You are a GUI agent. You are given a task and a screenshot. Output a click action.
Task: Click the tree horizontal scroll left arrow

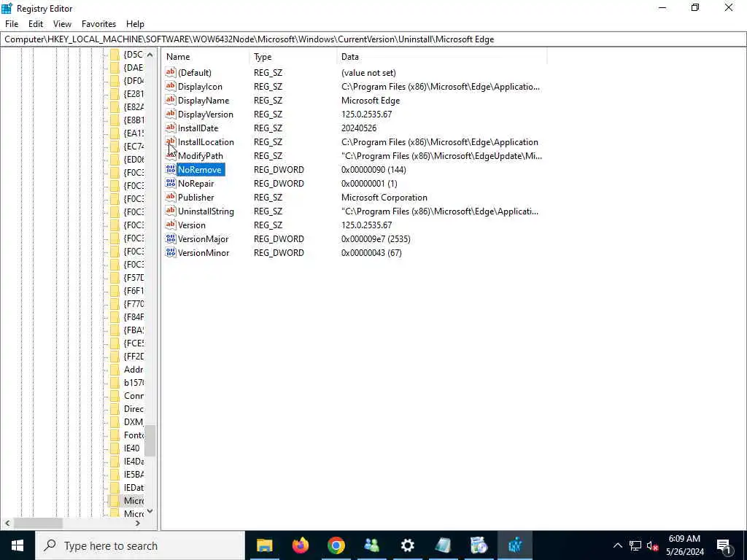pyautogui.click(x=7, y=524)
